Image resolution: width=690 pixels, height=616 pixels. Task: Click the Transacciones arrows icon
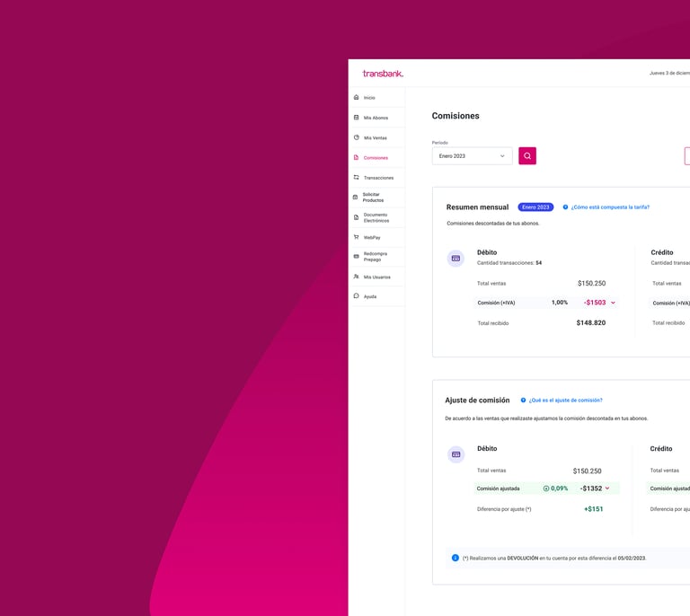tap(356, 177)
